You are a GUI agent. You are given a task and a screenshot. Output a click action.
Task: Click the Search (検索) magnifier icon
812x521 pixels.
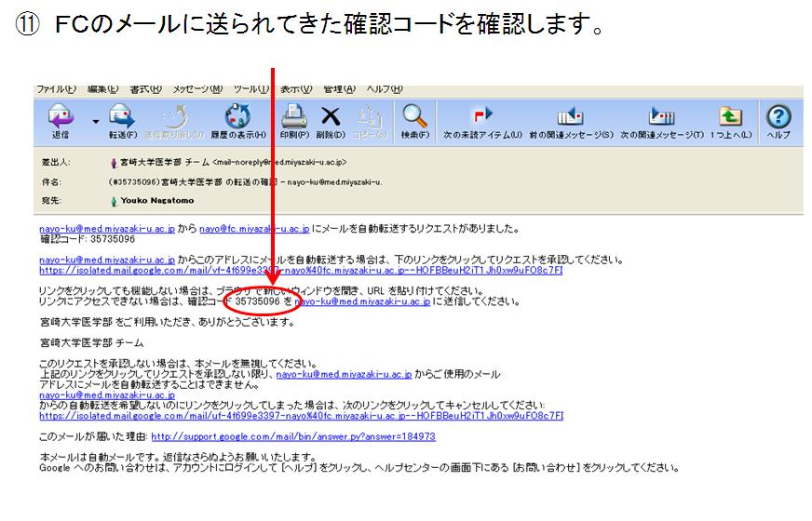pos(414,117)
